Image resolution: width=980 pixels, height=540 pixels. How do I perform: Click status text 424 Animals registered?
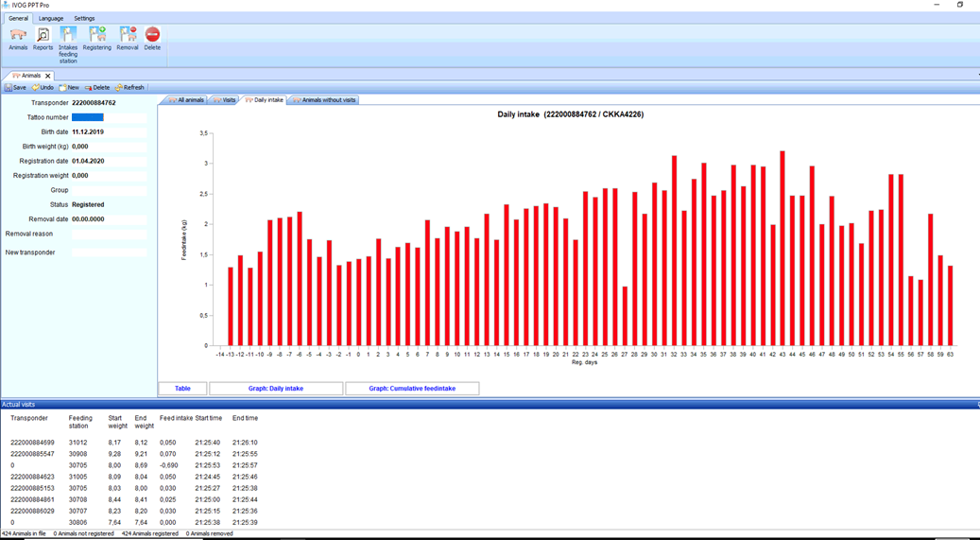[x=150, y=533]
